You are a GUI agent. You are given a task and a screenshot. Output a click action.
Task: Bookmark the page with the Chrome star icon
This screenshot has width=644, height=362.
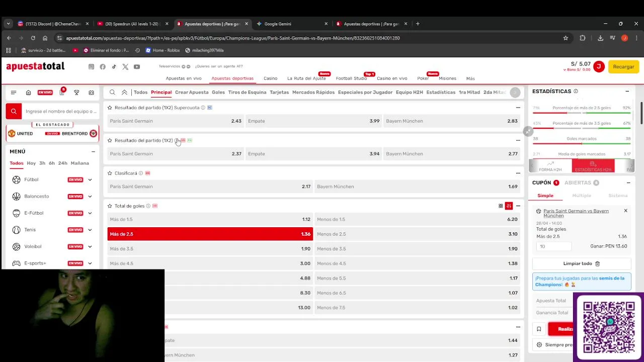click(x=566, y=38)
